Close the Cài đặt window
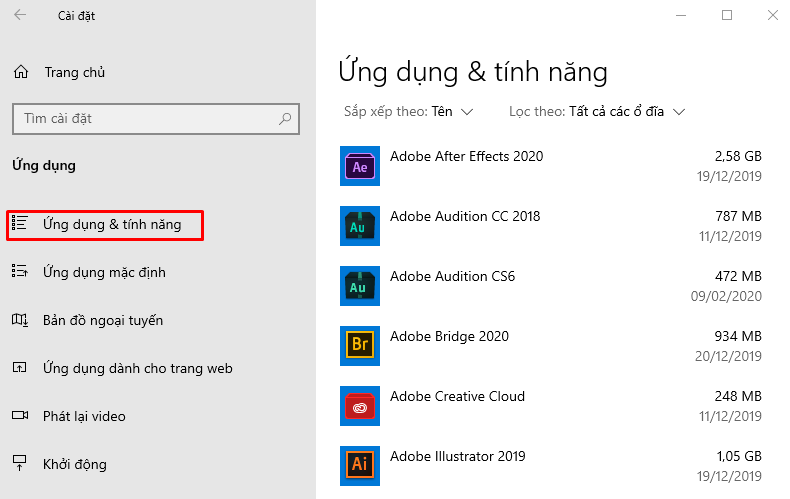790x499 pixels. click(x=773, y=15)
